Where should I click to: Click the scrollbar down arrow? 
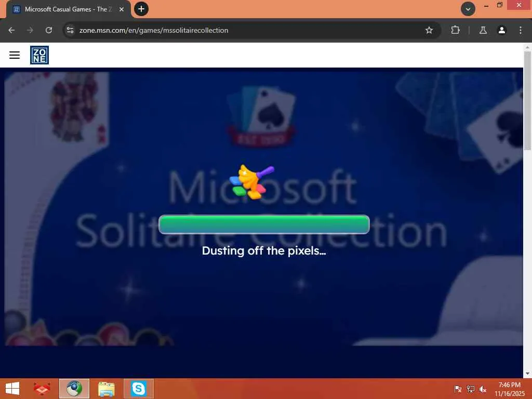[527, 374]
